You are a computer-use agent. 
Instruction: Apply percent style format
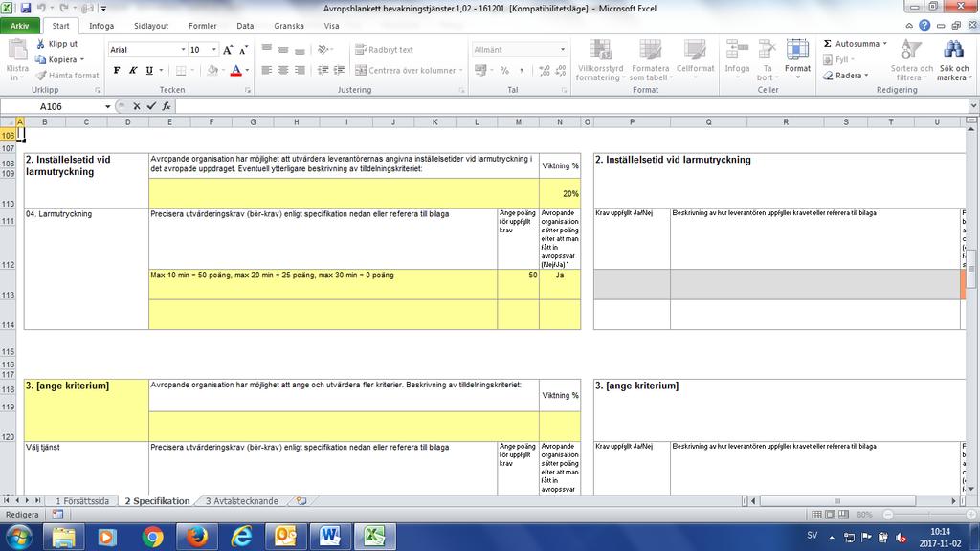click(x=504, y=71)
